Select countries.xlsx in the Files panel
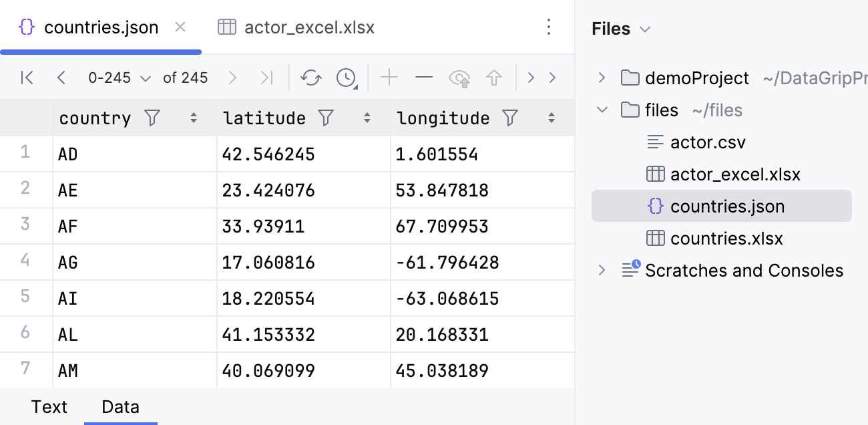This screenshot has height=425, width=868. pyautogui.click(x=726, y=238)
